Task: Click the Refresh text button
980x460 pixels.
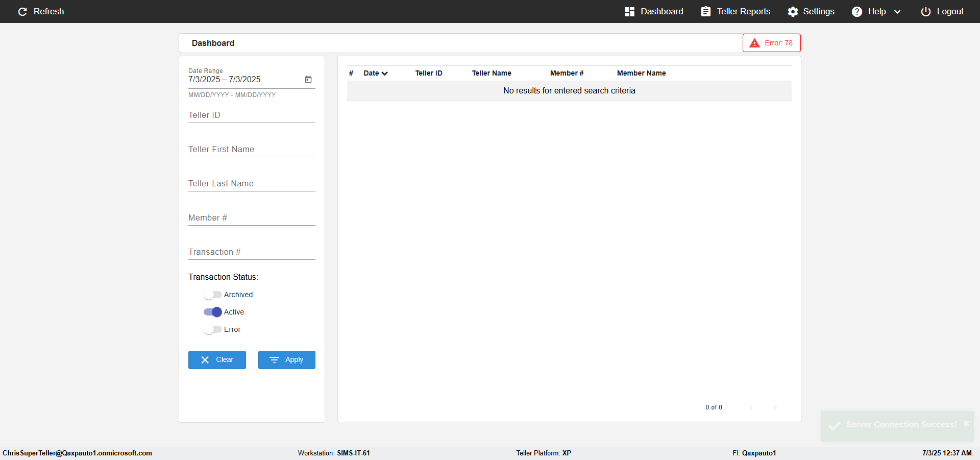Action: click(x=48, y=11)
